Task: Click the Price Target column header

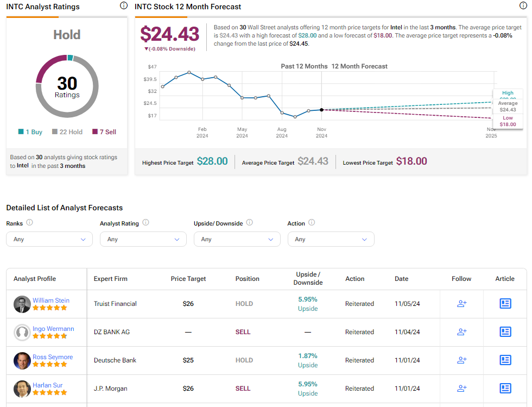Action: (x=188, y=279)
